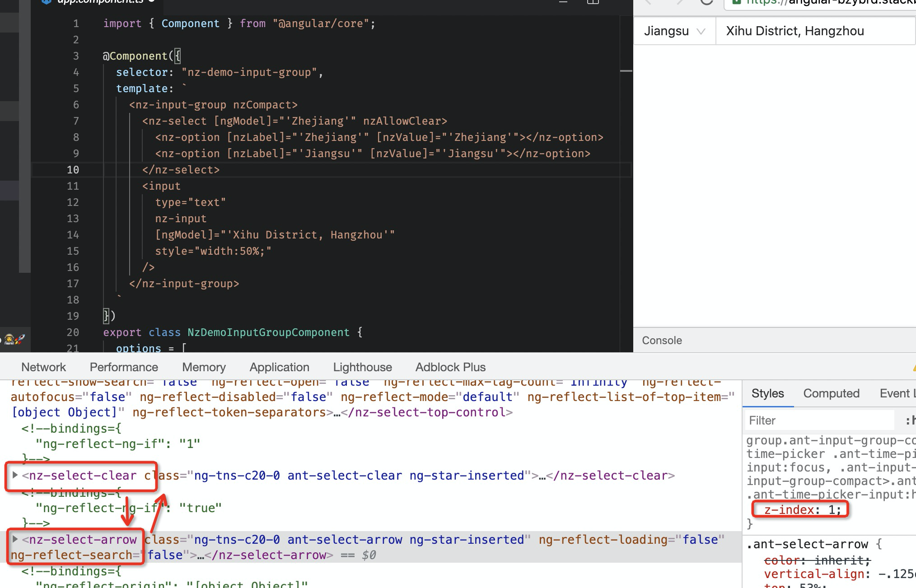This screenshot has height=588, width=916.
Task: Open the Performance tab
Action: click(x=124, y=367)
